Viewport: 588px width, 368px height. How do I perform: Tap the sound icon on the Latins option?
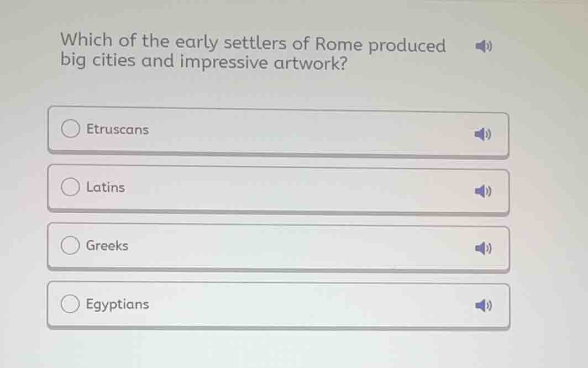pyautogui.click(x=484, y=191)
